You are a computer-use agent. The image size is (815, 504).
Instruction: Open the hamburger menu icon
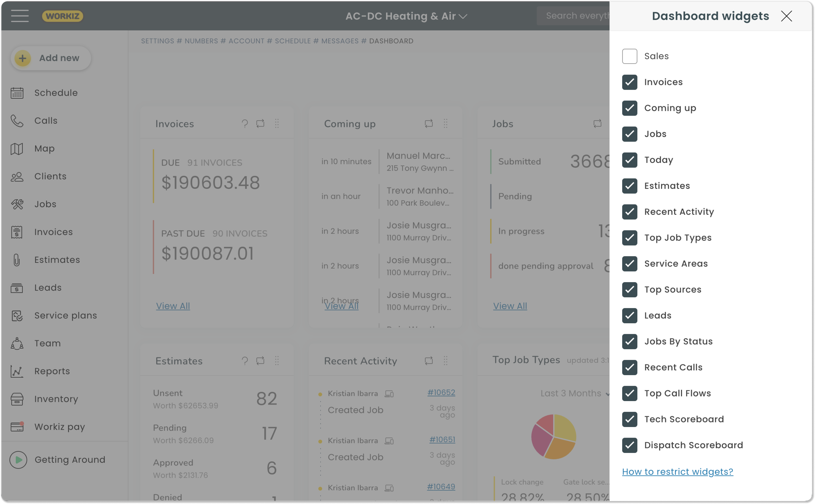(x=20, y=16)
